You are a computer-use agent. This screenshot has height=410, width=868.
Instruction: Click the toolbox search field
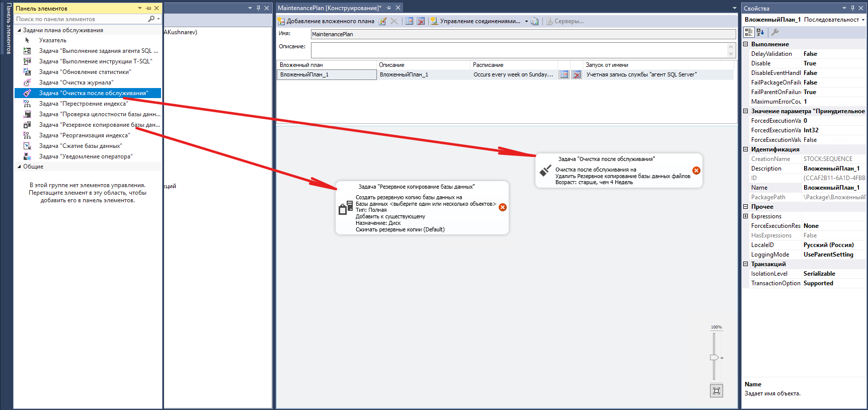pyautogui.click(x=81, y=19)
